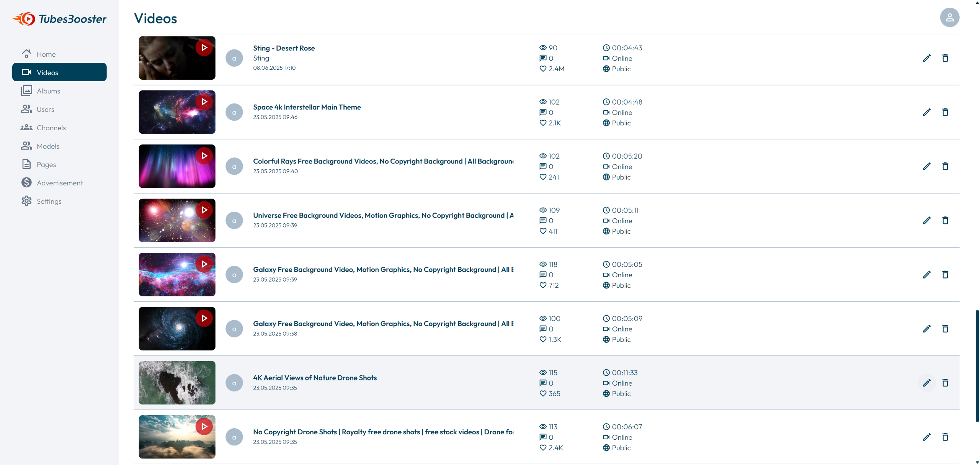Click trash icon for Colorful Rays video

click(x=945, y=166)
